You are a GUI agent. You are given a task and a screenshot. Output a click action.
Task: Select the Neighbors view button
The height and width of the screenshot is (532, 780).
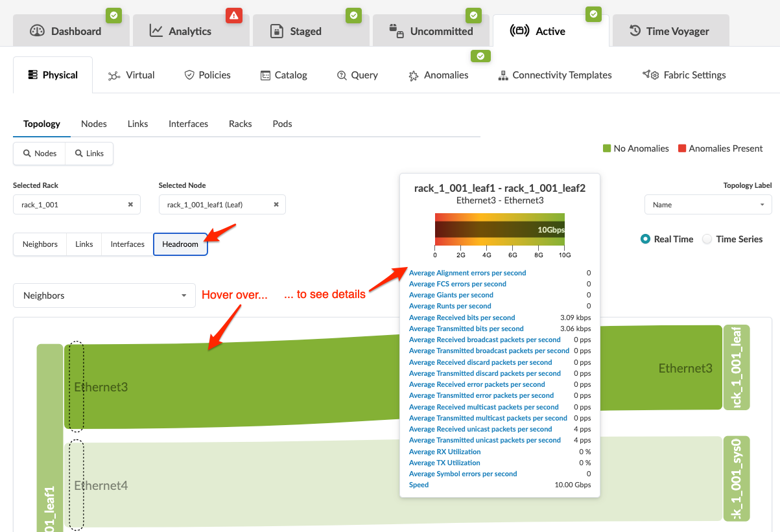(40, 244)
